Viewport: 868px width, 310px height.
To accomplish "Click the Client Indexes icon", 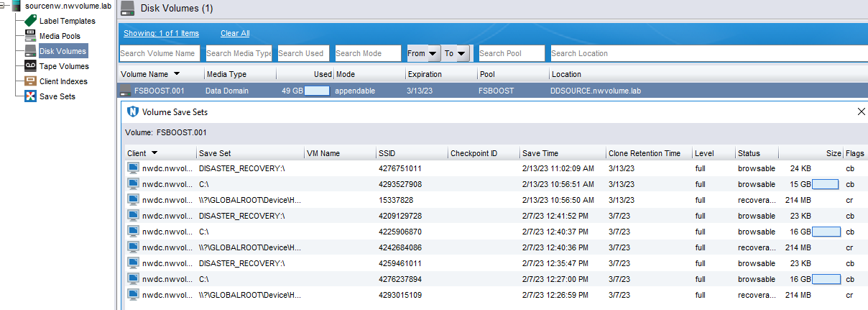I will click(x=30, y=81).
